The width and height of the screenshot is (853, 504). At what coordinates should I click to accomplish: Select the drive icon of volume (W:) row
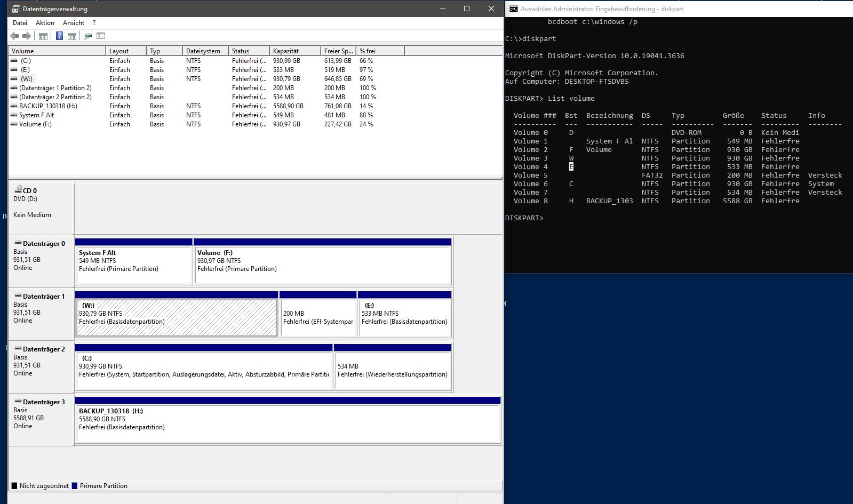coord(14,79)
